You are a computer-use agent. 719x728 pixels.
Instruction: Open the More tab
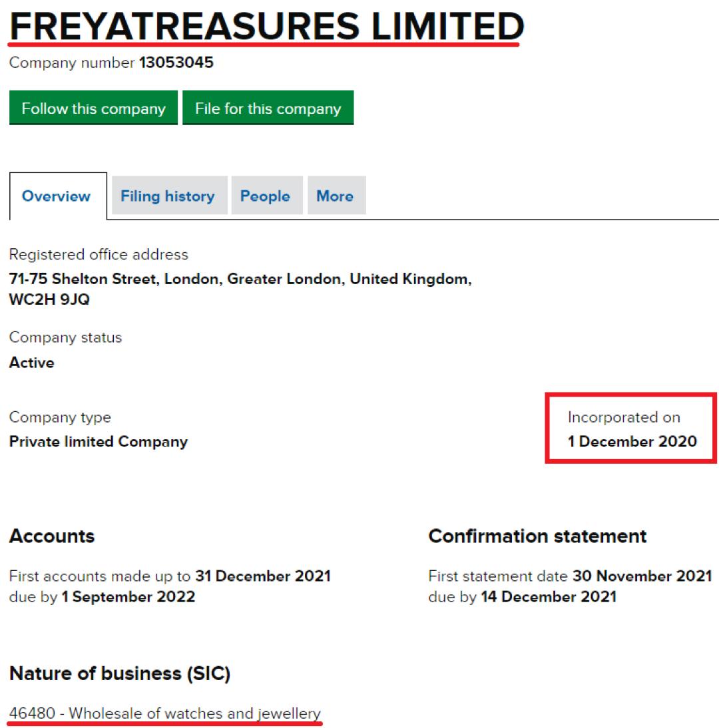coord(335,196)
